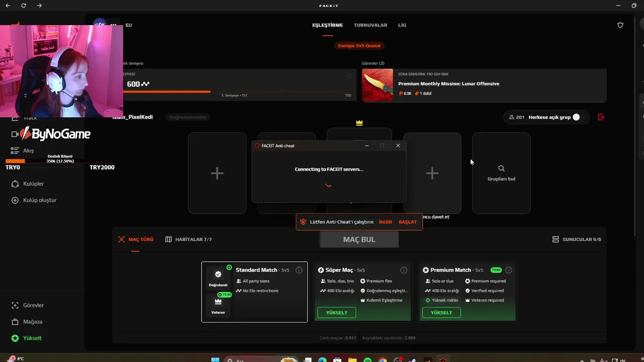This screenshot has width=644, height=362.
Task: Open Spotify from the taskbar
Action: pyautogui.click(x=367, y=359)
